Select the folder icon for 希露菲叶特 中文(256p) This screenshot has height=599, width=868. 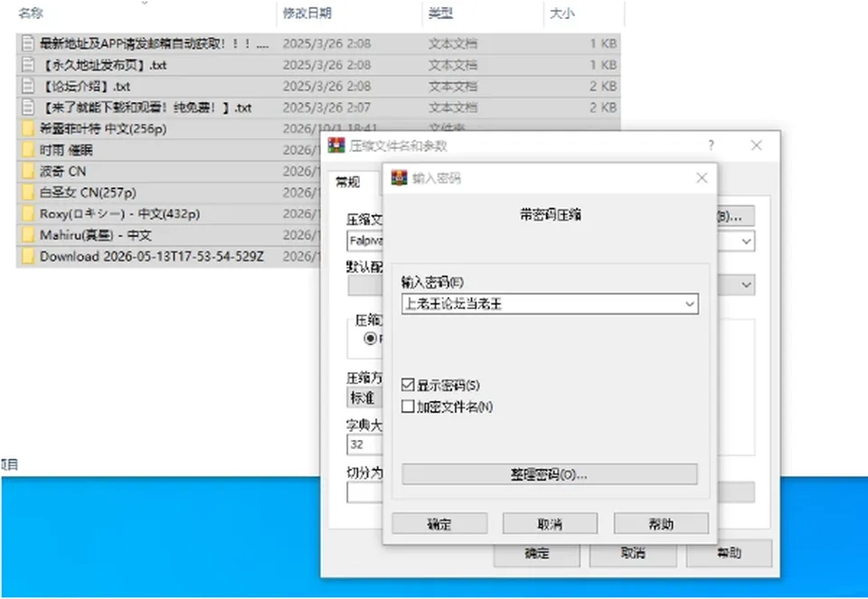pos(28,129)
